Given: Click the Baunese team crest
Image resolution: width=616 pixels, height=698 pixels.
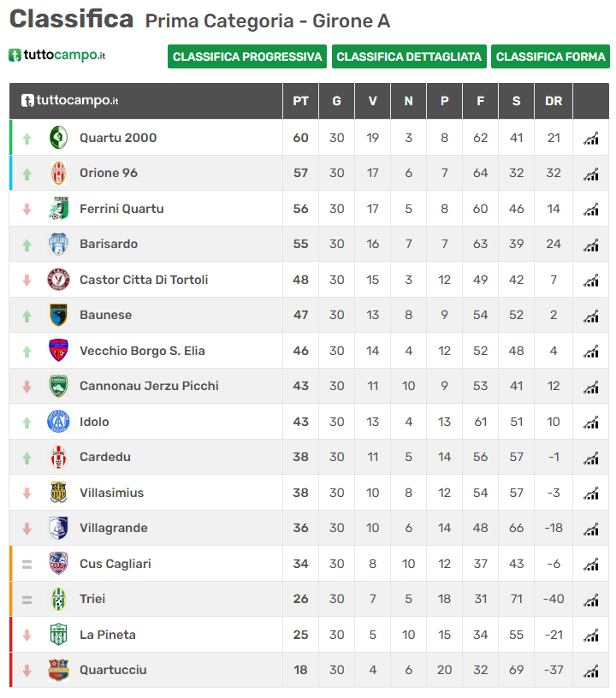Looking at the screenshot, I should point(58,315).
